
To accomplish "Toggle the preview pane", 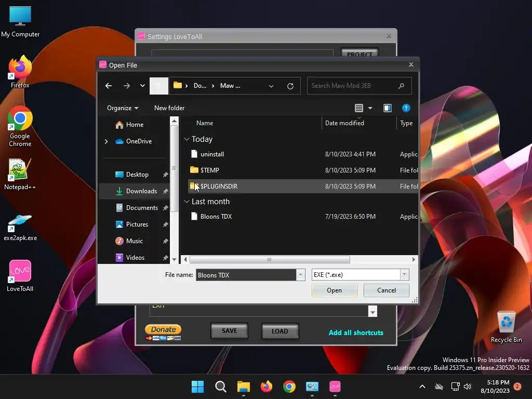I will point(388,108).
